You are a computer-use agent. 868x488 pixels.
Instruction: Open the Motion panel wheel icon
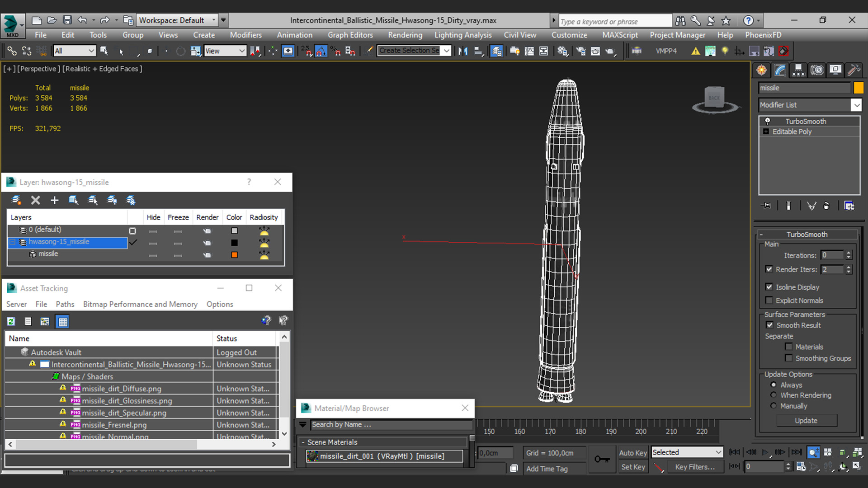(817, 70)
